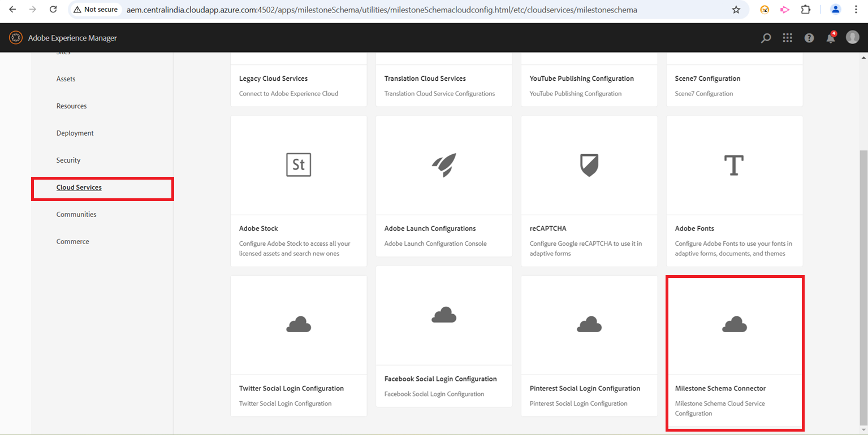Open the Adobe Fonts title link
The width and height of the screenshot is (868, 435).
point(694,229)
